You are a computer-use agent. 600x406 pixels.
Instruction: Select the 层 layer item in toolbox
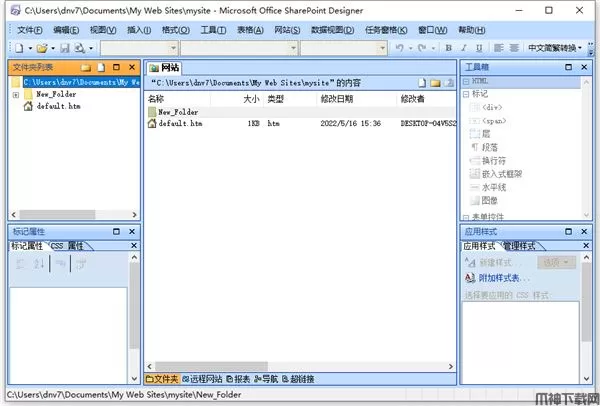[480, 134]
